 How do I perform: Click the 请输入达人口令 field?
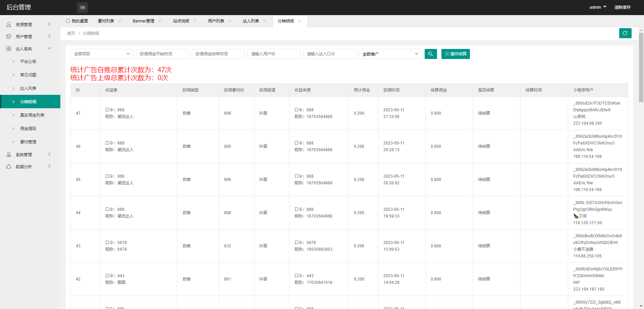(330, 54)
